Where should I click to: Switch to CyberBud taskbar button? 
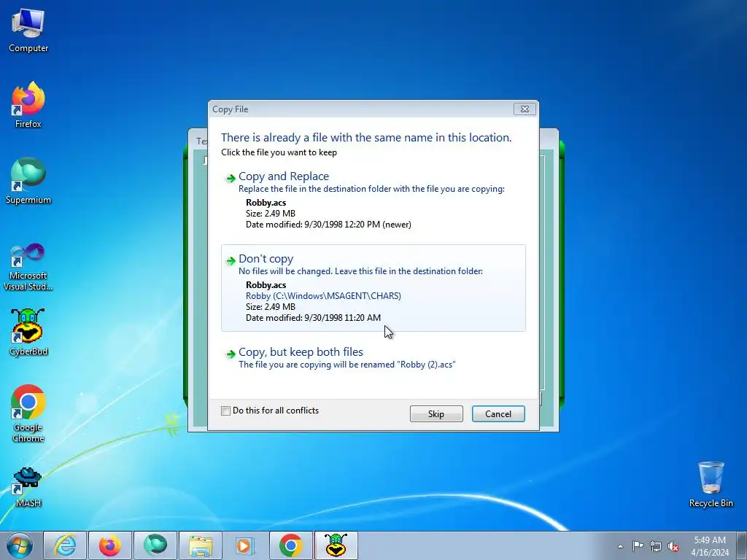(x=336, y=545)
